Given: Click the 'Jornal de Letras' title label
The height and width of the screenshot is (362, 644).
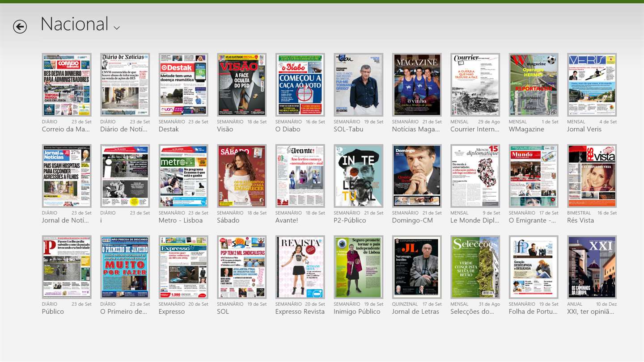Looking at the screenshot, I should point(415,311).
